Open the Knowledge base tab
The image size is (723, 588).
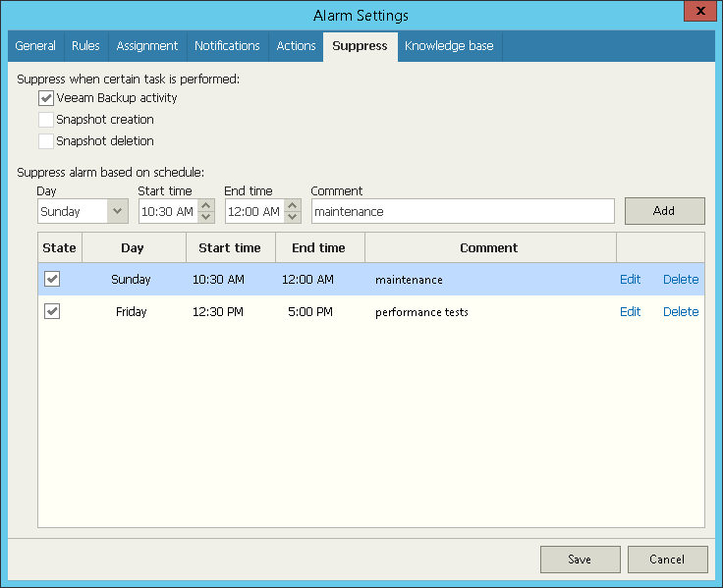(x=449, y=46)
